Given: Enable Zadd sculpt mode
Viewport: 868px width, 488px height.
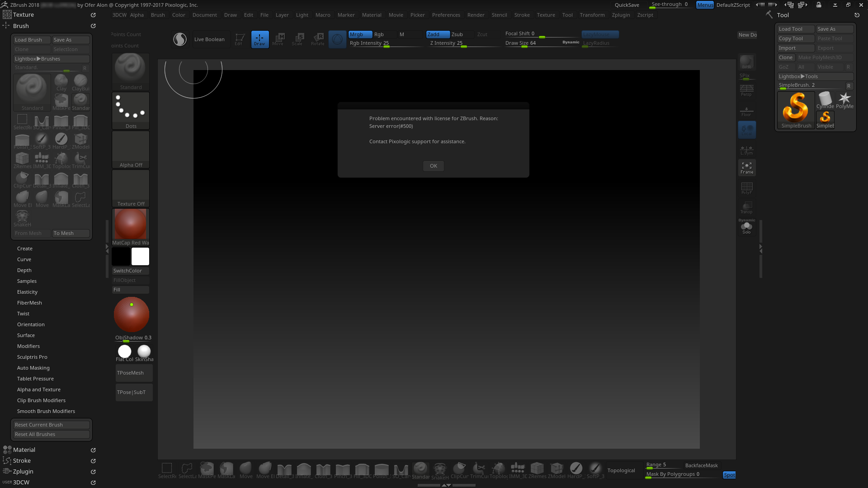Looking at the screenshot, I should [x=438, y=34].
